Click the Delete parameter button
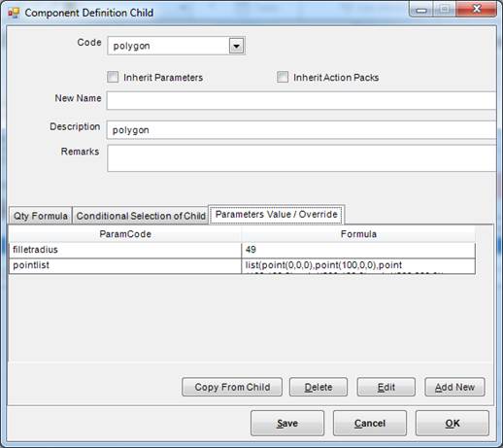503x448 pixels. coord(319,387)
